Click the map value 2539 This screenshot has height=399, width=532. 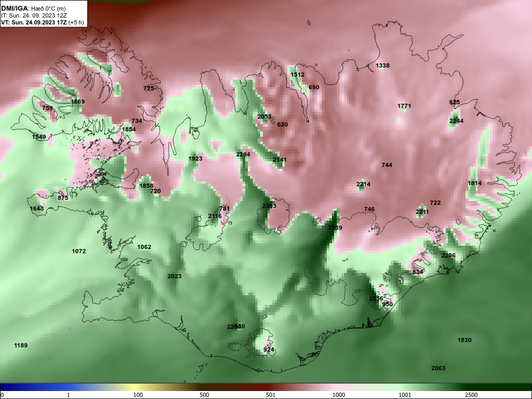pos(335,228)
